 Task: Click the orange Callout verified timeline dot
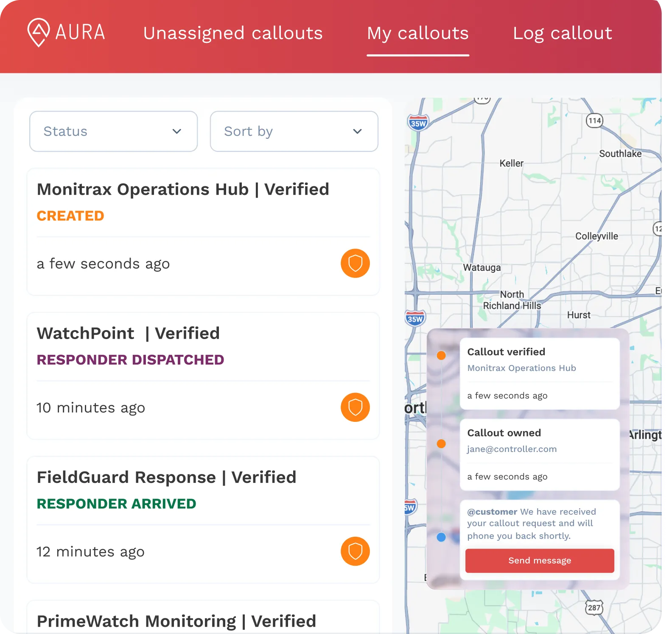pyautogui.click(x=441, y=355)
